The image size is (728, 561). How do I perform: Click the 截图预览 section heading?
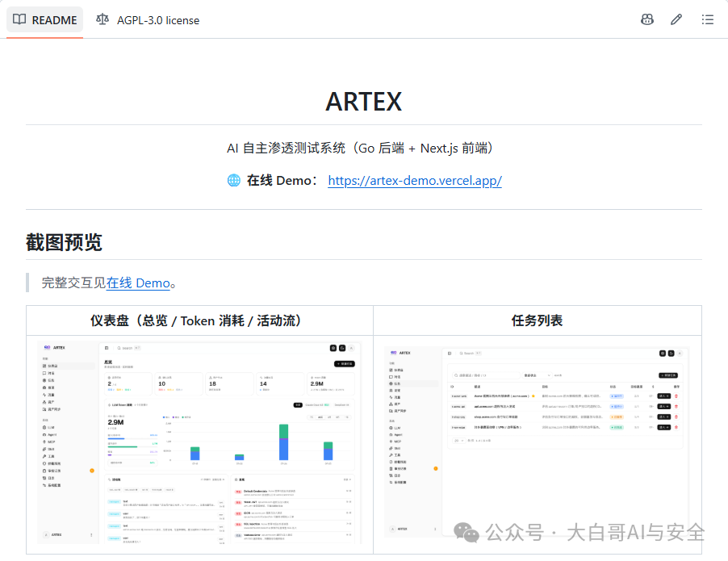tap(64, 242)
